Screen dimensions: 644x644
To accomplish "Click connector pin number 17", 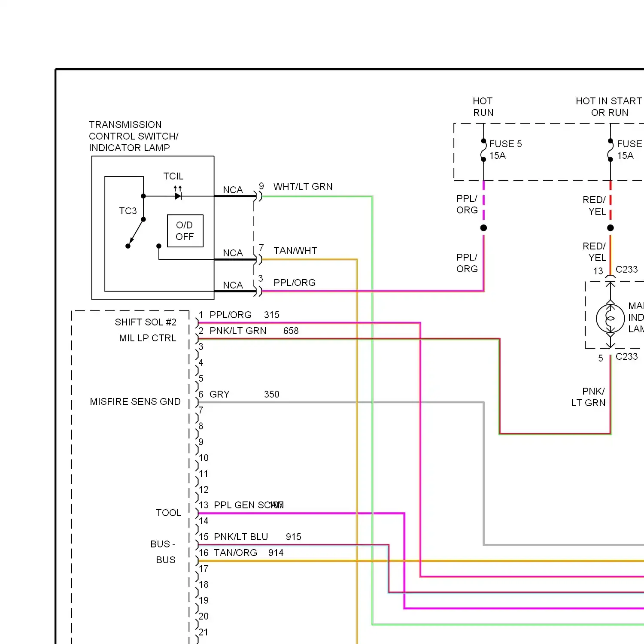I will 204,569.
